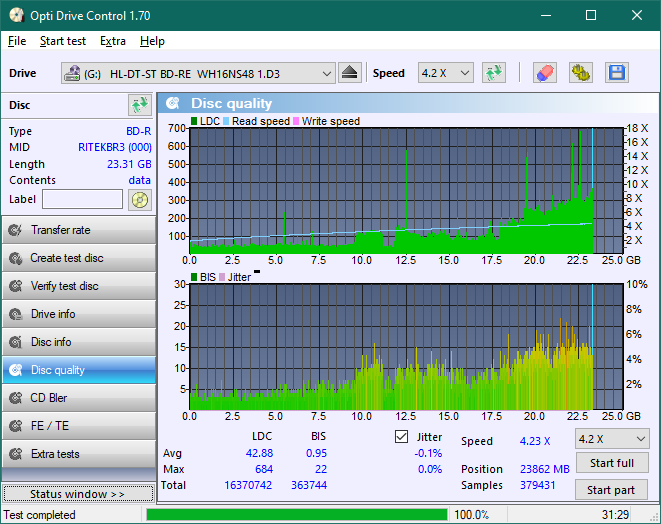
Task: Click the CD Bler sidebar icon
Action: 16,398
